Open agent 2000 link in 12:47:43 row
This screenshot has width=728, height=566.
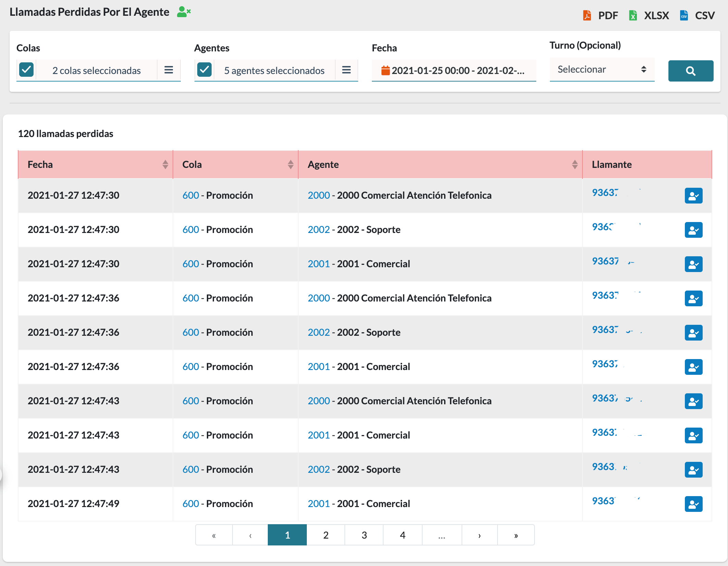click(x=318, y=401)
